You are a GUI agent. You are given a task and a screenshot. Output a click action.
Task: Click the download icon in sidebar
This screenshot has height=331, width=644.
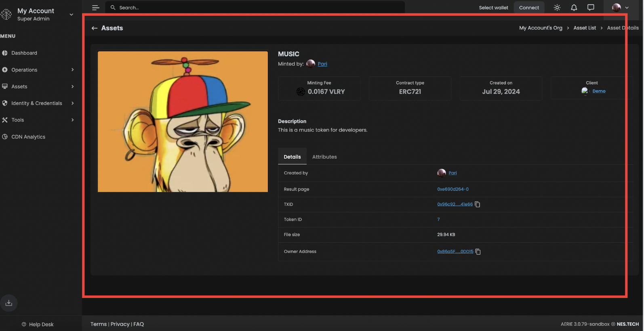point(9,303)
